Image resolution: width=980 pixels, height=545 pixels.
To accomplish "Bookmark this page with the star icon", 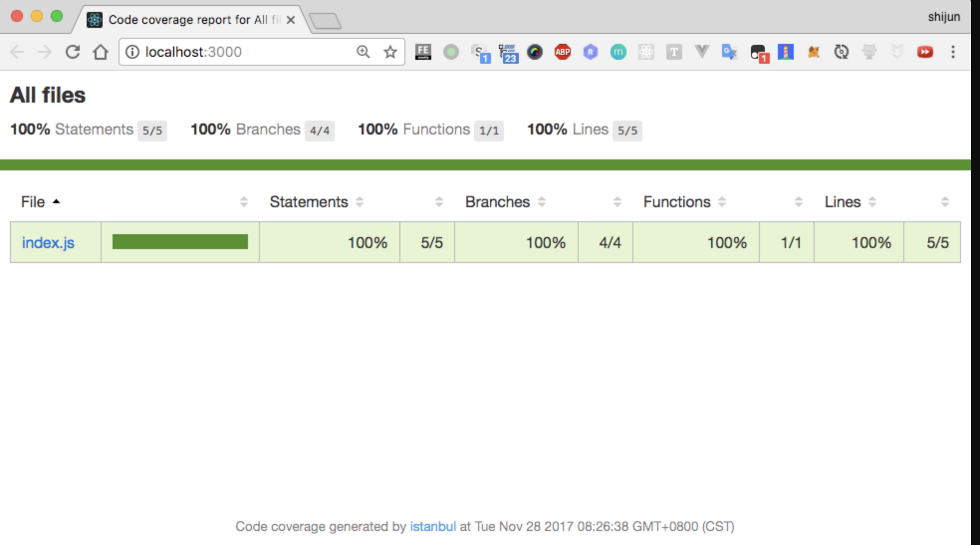I will (x=390, y=52).
